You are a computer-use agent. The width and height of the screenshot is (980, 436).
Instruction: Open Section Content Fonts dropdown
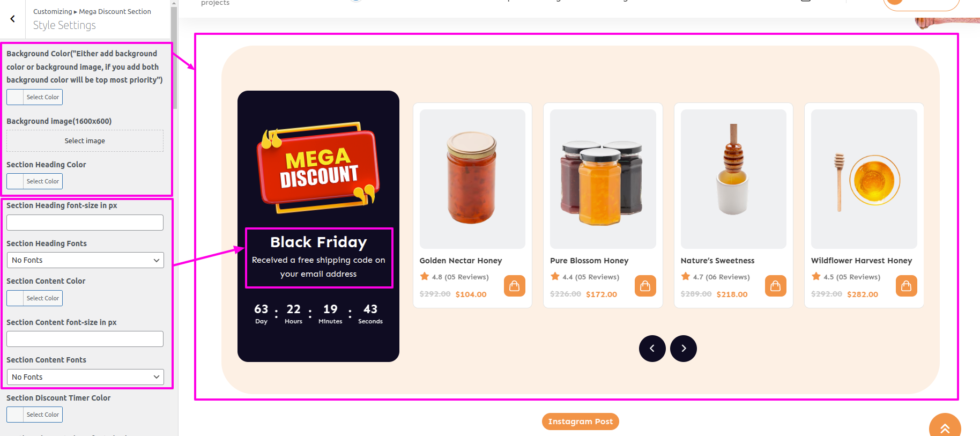85,377
